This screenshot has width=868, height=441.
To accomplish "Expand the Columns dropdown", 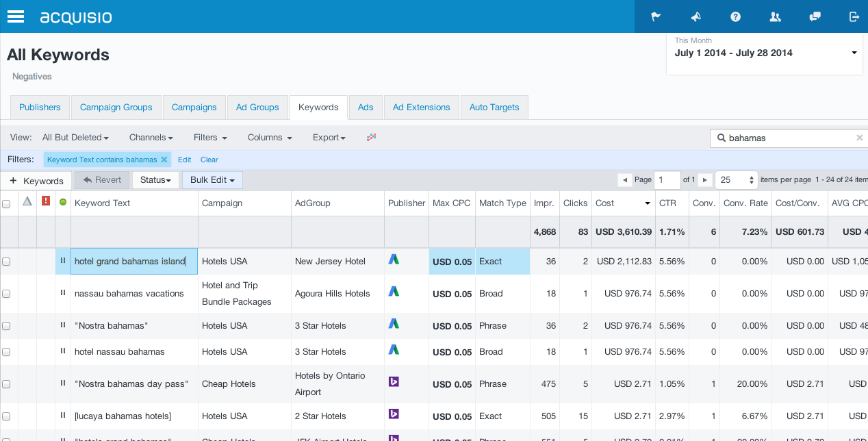I will (x=270, y=137).
